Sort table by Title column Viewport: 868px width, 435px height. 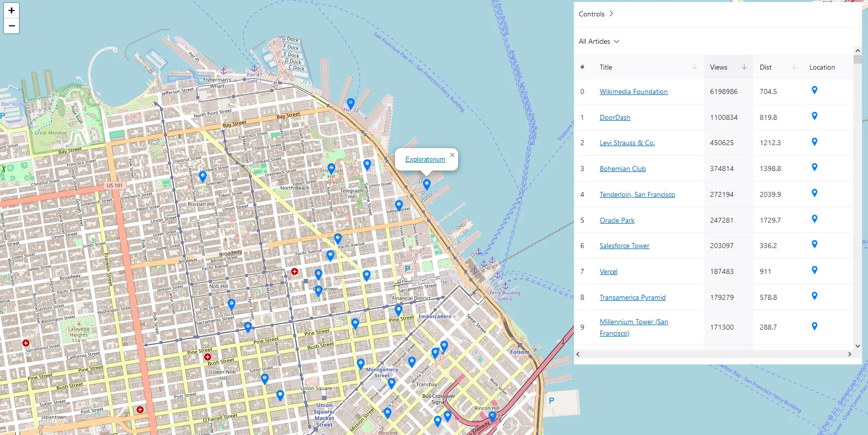click(x=695, y=67)
